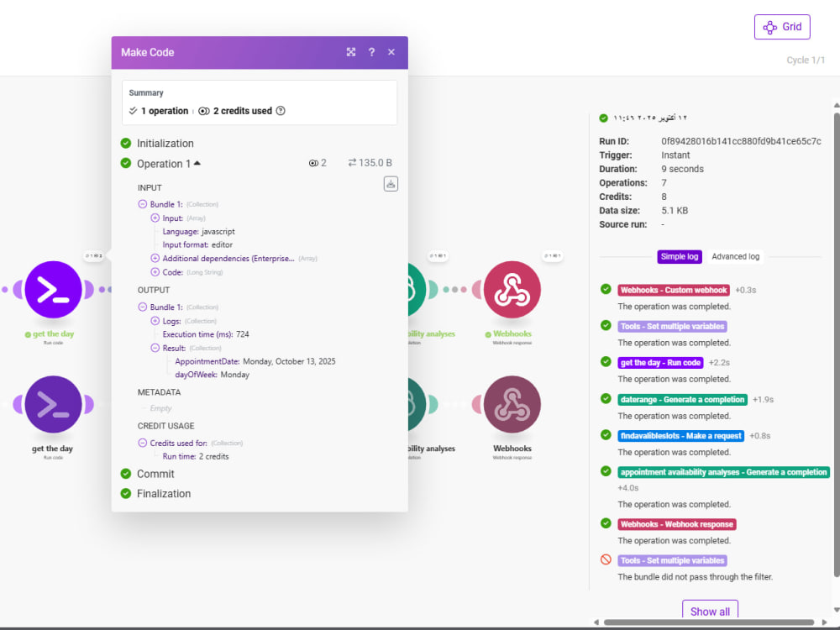Click AppointmentDate result value
840x630 pixels.
(x=289, y=361)
